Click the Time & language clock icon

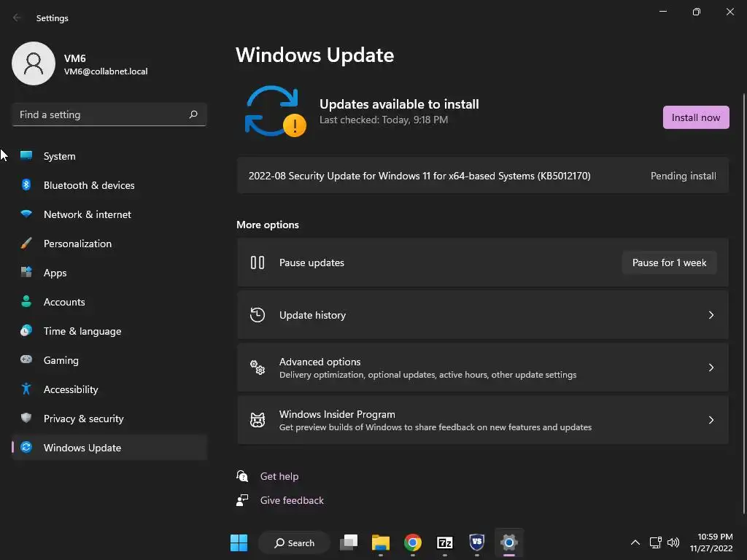point(26,330)
